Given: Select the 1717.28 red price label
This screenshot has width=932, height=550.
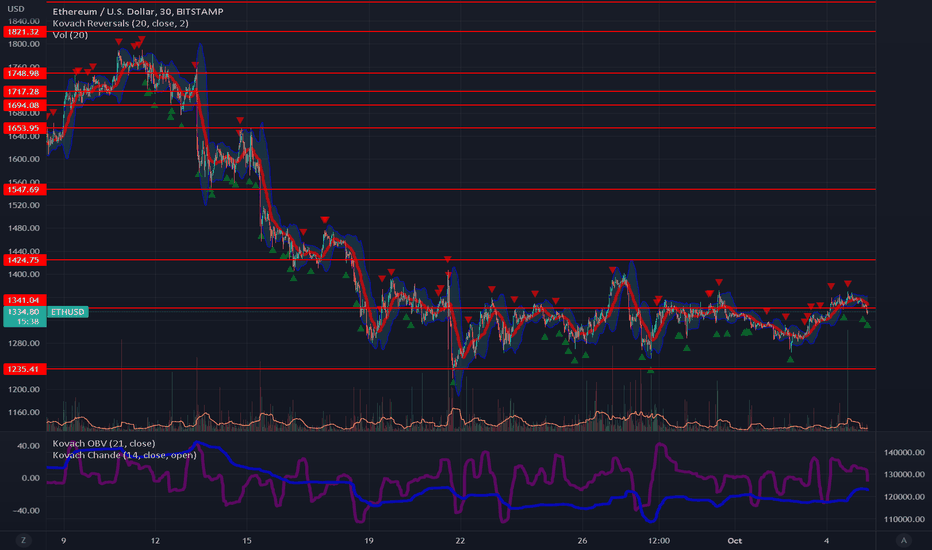Looking at the screenshot, I should 24,92.
